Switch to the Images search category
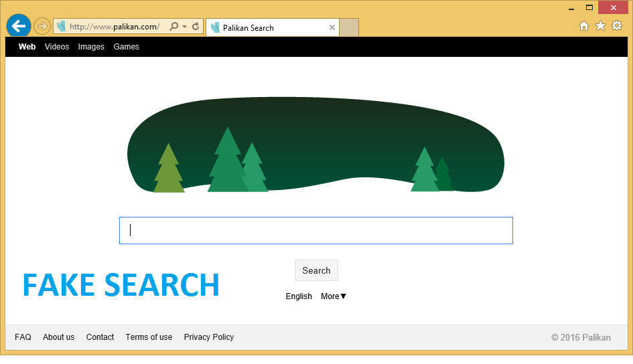The height and width of the screenshot is (364, 633). [x=91, y=47]
